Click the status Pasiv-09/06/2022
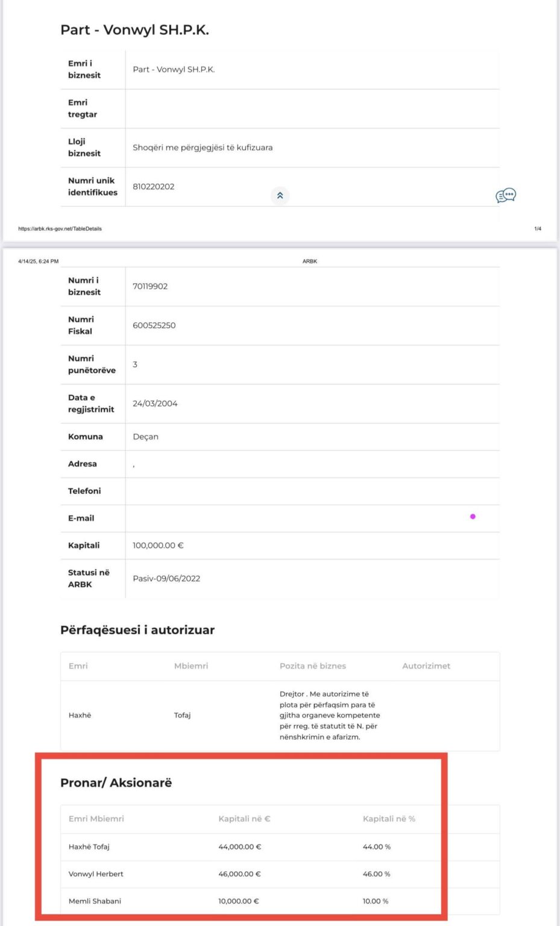Viewport: 560px width, 926px height. 166,579
